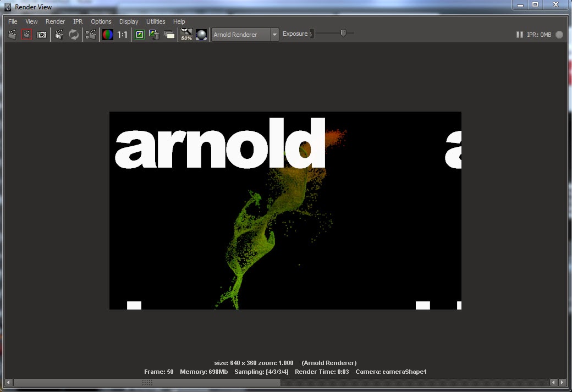Open the Render menu
The width and height of the screenshot is (572, 392).
[x=55, y=21]
